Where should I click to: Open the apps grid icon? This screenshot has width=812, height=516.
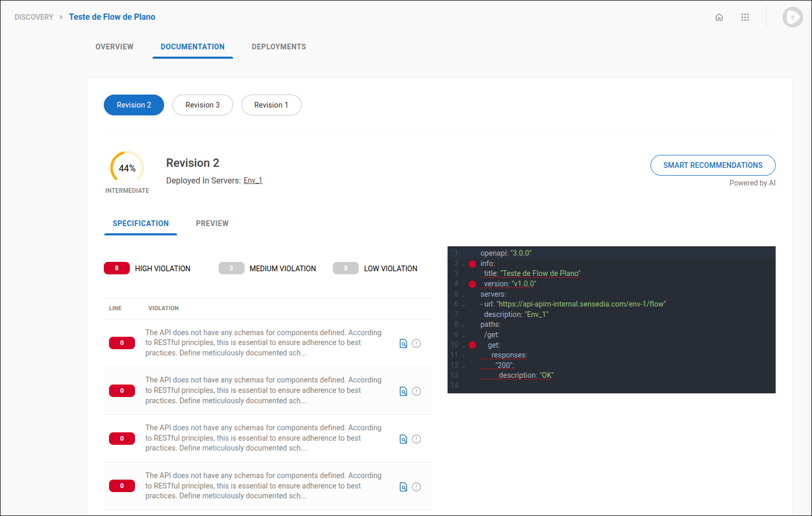coord(745,17)
